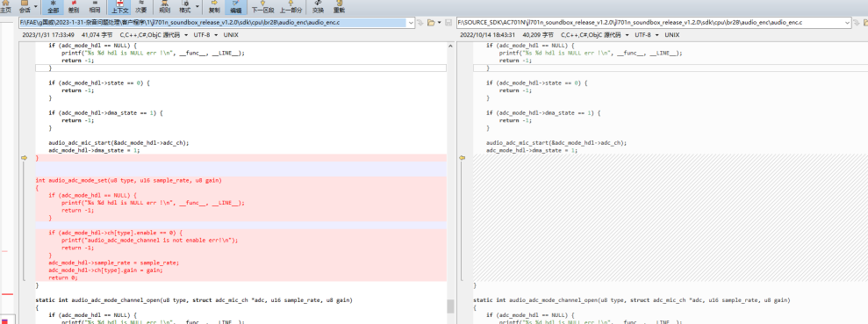
Task: Click left pane 'if (adc_mode_hdl->state == 0) {' line
Action: pyautogui.click(x=98, y=83)
